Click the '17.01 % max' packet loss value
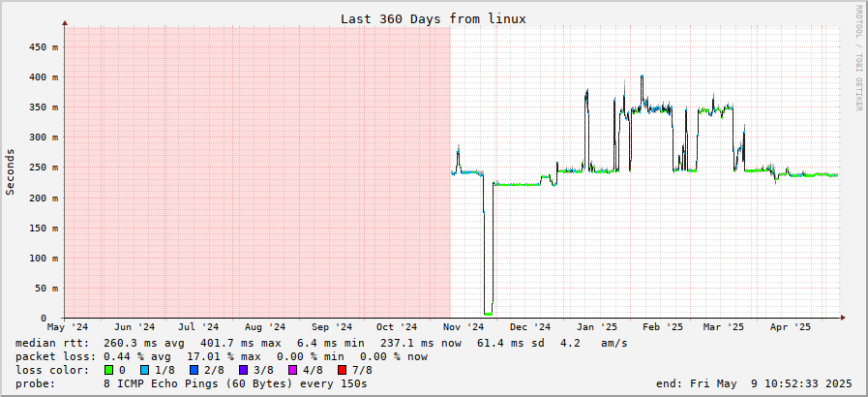The width and height of the screenshot is (868, 397). [224, 356]
